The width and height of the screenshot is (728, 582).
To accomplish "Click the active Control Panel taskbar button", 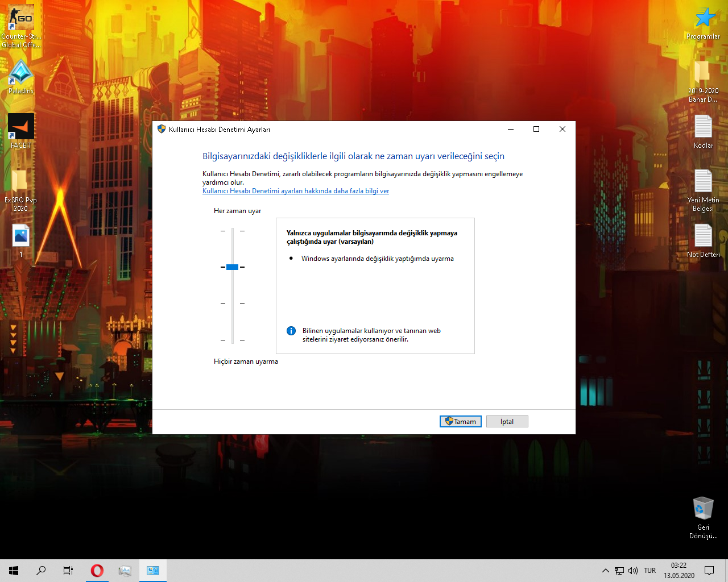I will pyautogui.click(x=153, y=571).
